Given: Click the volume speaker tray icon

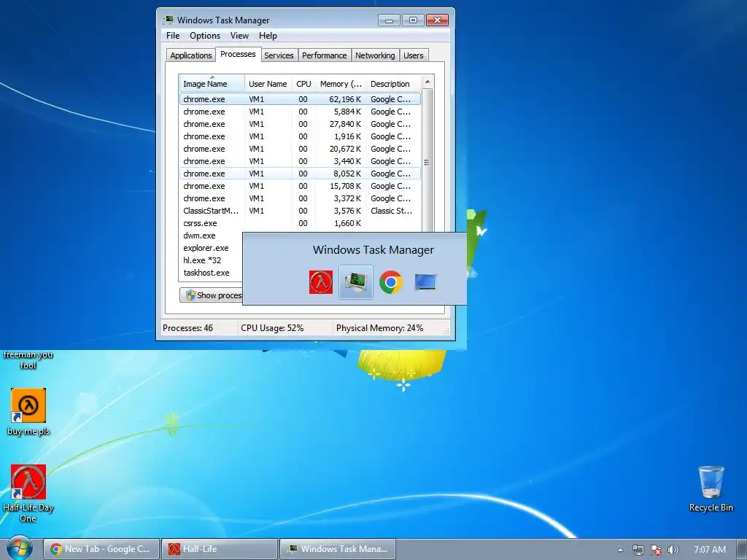Looking at the screenshot, I should 673,550.
